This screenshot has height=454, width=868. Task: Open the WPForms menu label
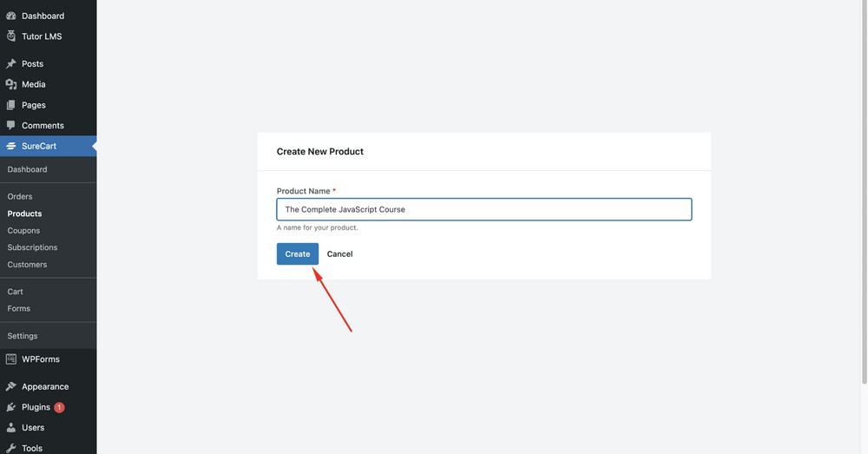(x=41, y=359)
